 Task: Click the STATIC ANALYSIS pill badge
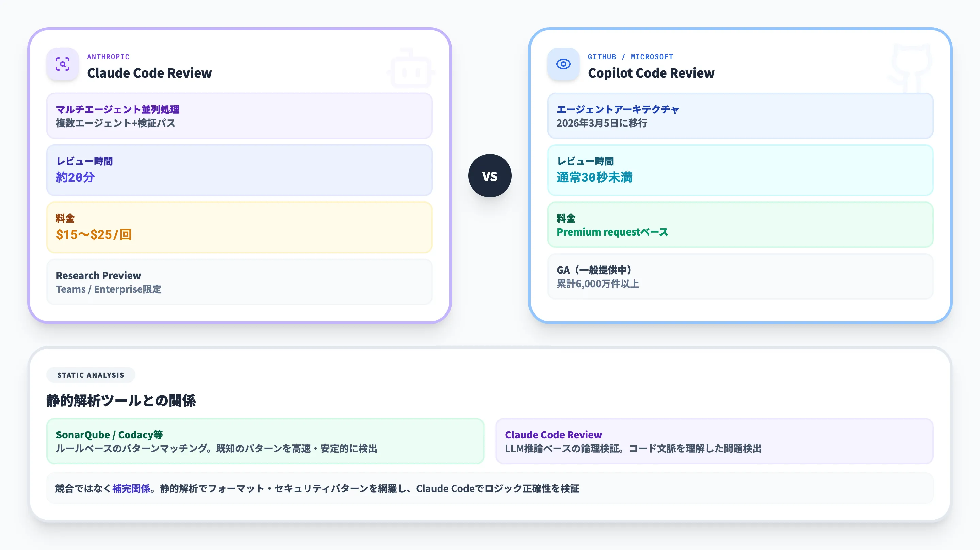pos(91,375)
